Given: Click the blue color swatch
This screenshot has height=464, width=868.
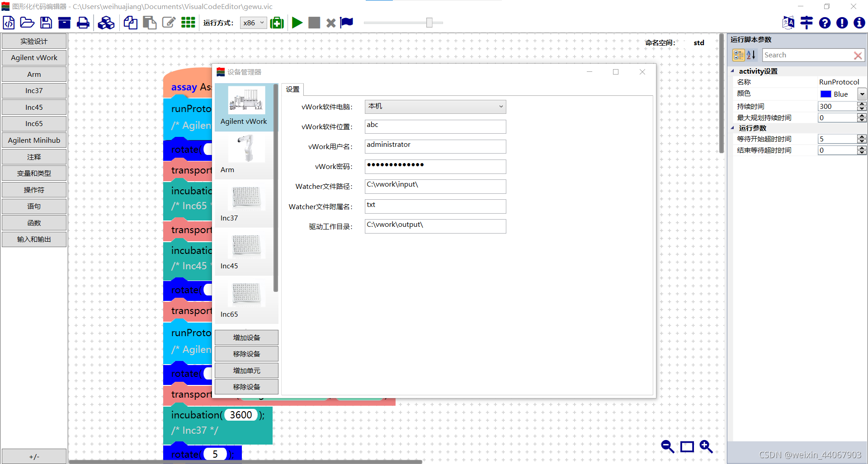Looking at the screenshot, I should (x=826, y=94).
